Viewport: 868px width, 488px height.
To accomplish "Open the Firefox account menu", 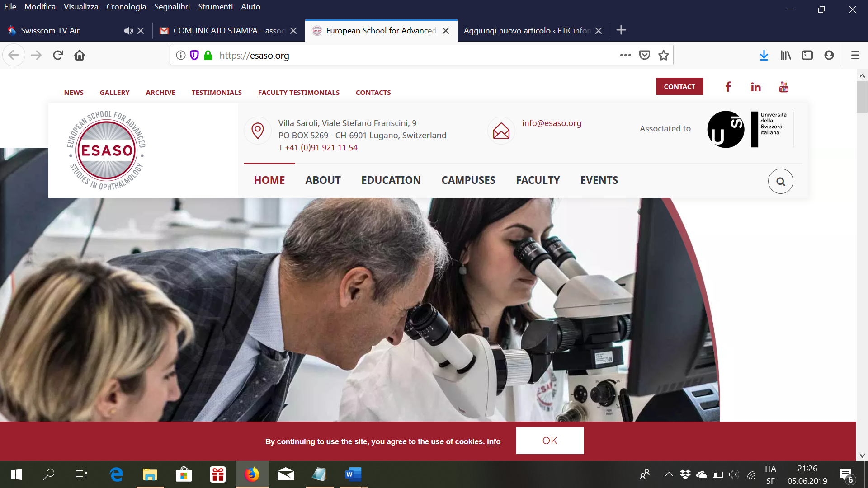I will click(x=829, y=55).
